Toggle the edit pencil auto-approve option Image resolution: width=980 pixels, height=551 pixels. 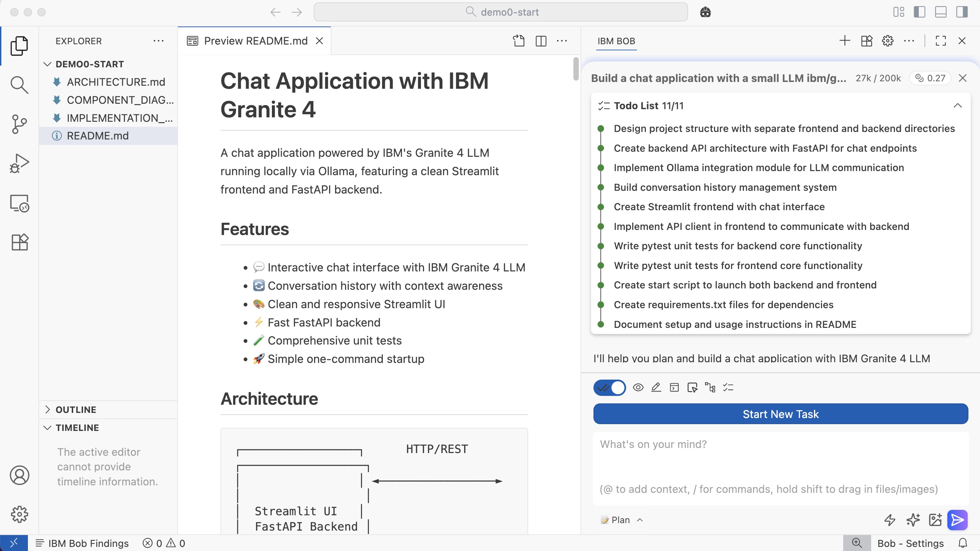click(656, 387)
